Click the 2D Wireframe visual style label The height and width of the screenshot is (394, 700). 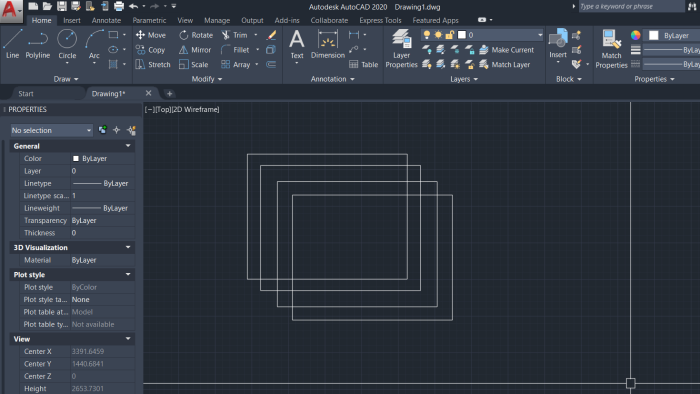point(196,109)
